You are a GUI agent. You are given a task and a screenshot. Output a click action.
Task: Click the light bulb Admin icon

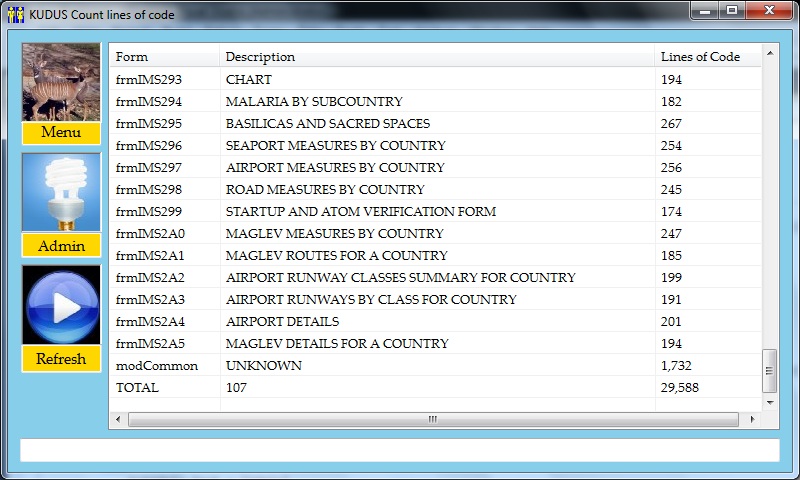61,194
